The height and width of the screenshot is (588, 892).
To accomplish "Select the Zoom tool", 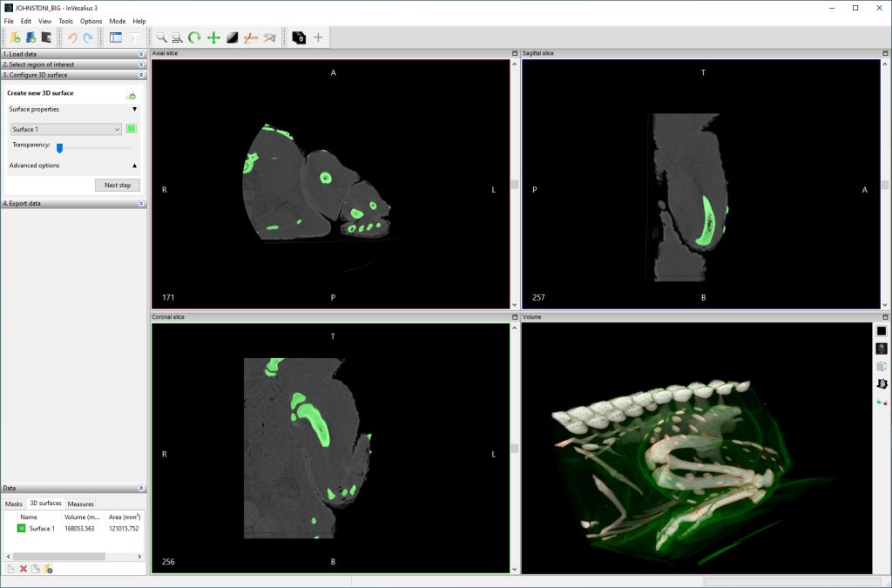I will [x=161, y=37].
